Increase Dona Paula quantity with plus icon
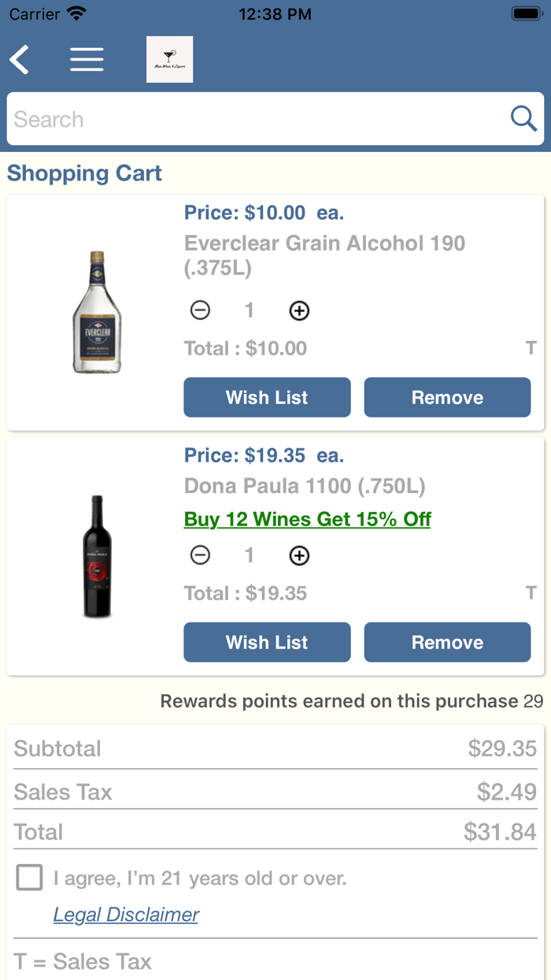Screen dimensions: 551x980 click(x=299, y=555)
